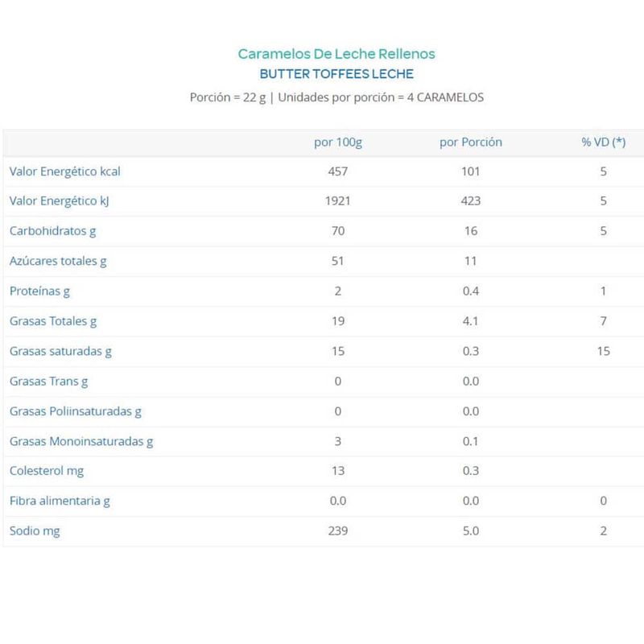Click the '% VD (*)' column header
Viewport: 644px width, 644px height.
click(603, 142)
